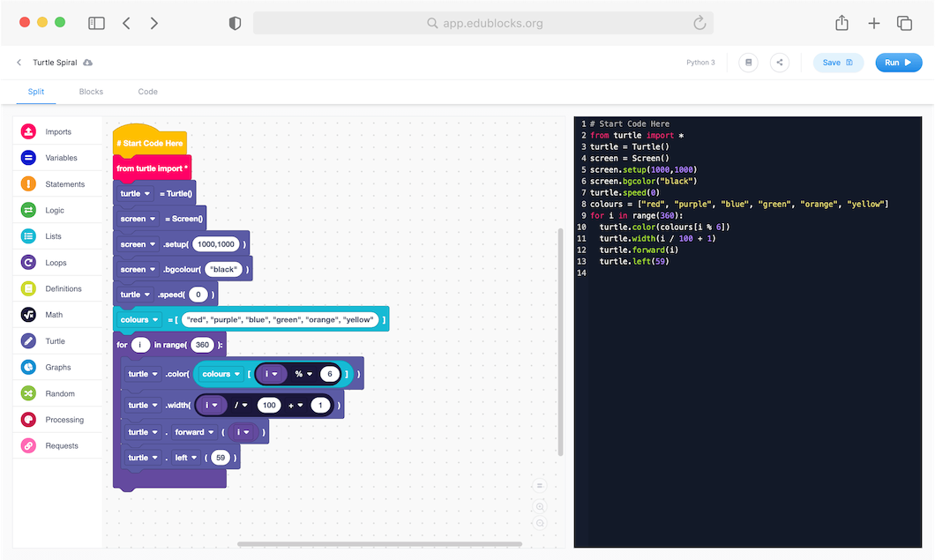Click the workspace vertical scrollbar
935x560 pixels.
pyautogui.click(x=559, y=342)
